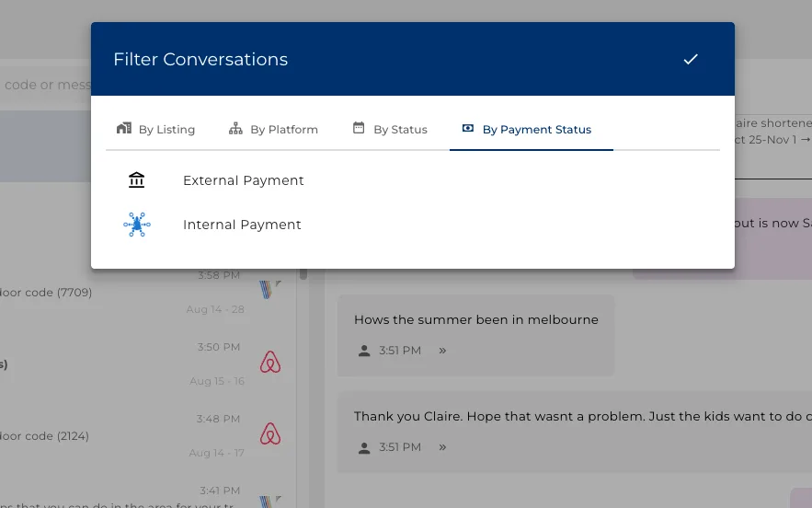
Task: Click the bank icon beside External Payment
Action: [137, 179]
